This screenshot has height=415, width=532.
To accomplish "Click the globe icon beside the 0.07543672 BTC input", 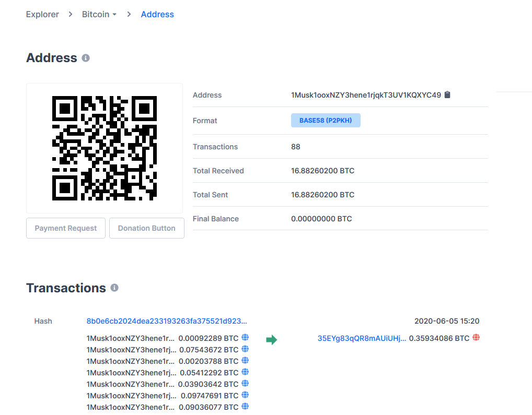I will 245,349.
